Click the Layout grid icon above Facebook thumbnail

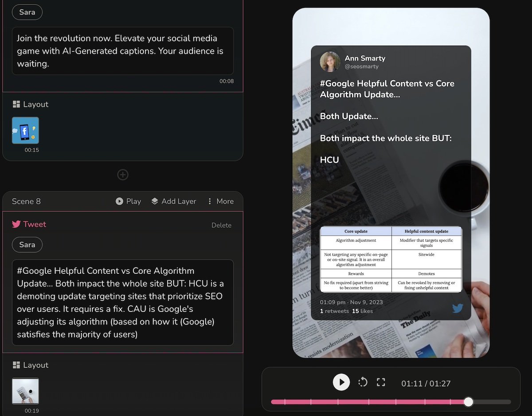pyautogui.click(x=16, y=104)
